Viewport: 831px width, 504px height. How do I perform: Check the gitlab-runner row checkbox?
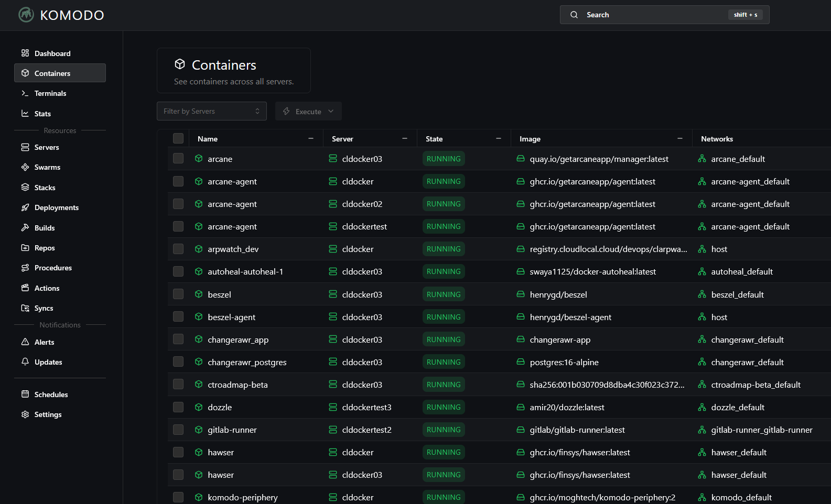[x=178, y=430]
